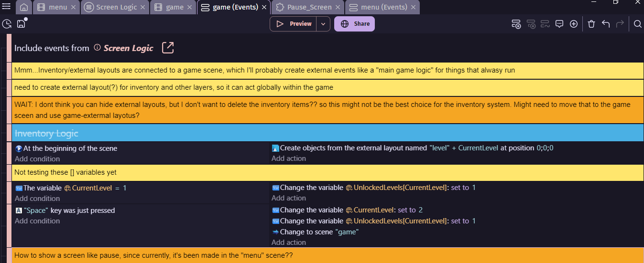Open the Screen Logic external events link icon

click(x=168, y=48)
